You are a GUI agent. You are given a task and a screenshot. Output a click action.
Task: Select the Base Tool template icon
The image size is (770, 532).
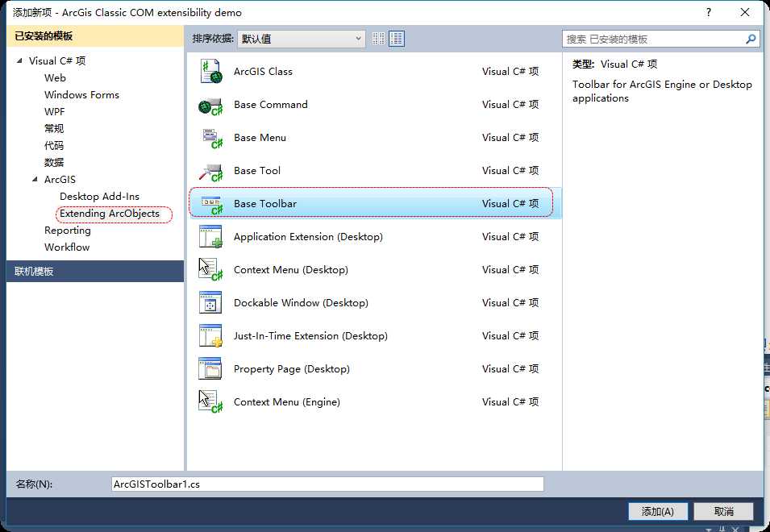[x=210, y=172]
